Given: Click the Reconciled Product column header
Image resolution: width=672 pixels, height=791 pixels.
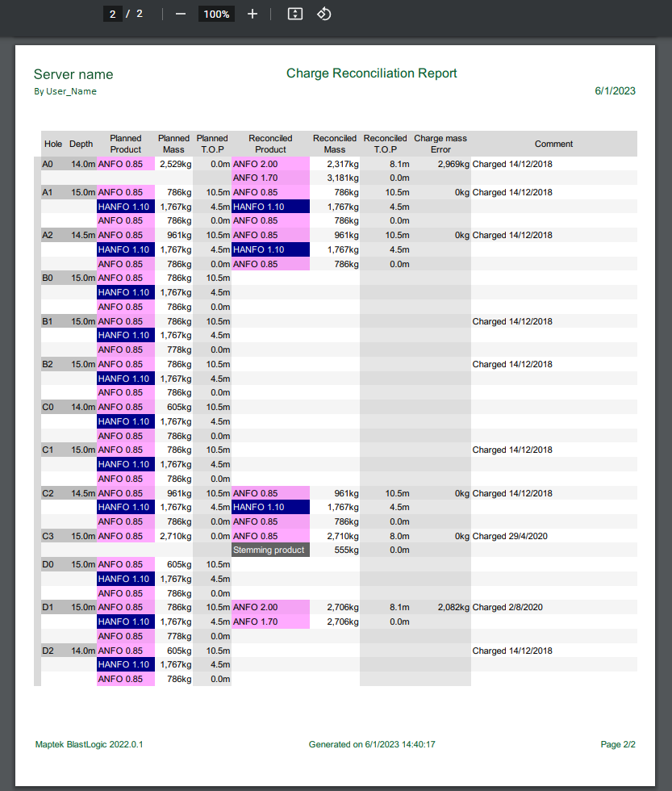Looking at the screenshot, I should (270, 144).
